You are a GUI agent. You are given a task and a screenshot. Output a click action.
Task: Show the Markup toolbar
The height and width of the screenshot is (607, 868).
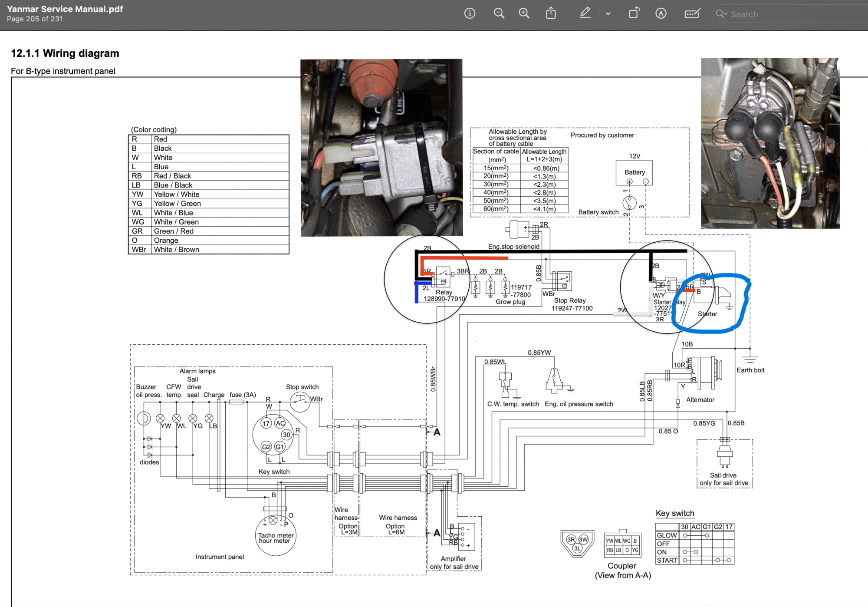pyautogui.click(x=661, y=13)
